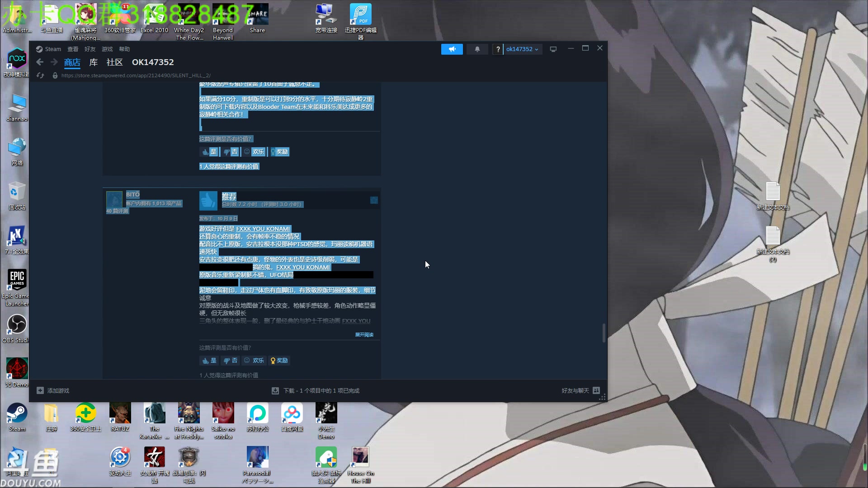Click the padlock icon beside the URL
The width and height of the screenshot is (868, 488).
[55, 75]
